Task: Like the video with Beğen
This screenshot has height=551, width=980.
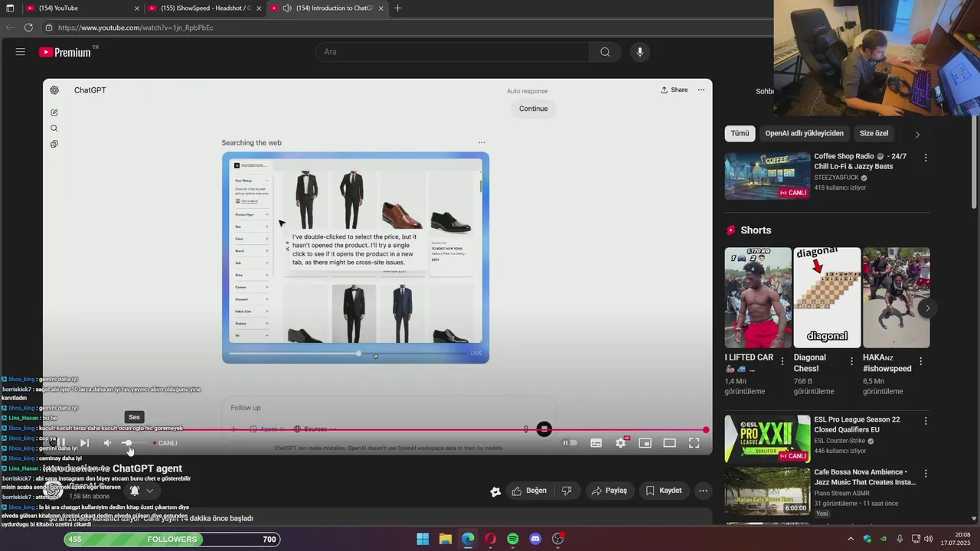Action: pyautogui.click(x=529, y=491)
